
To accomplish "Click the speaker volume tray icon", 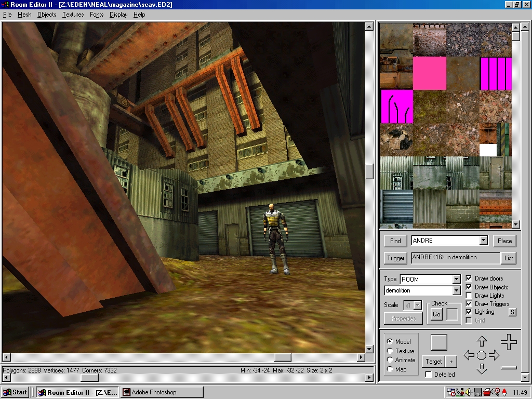I will click(469, 392).
